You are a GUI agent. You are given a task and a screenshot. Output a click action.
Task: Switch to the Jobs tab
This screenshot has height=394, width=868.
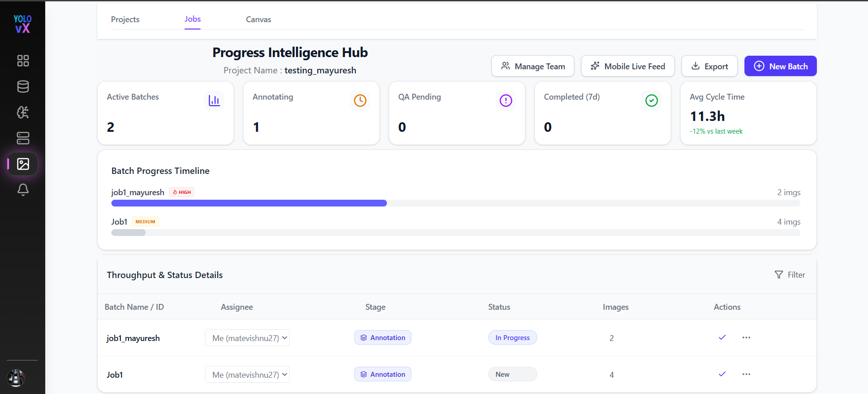(192, 19)
